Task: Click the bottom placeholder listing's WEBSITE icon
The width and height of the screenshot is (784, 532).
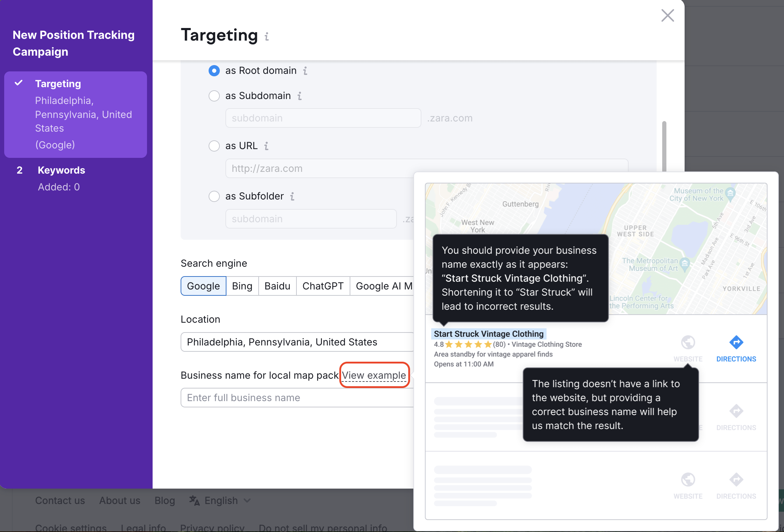Action: (688, 480)
